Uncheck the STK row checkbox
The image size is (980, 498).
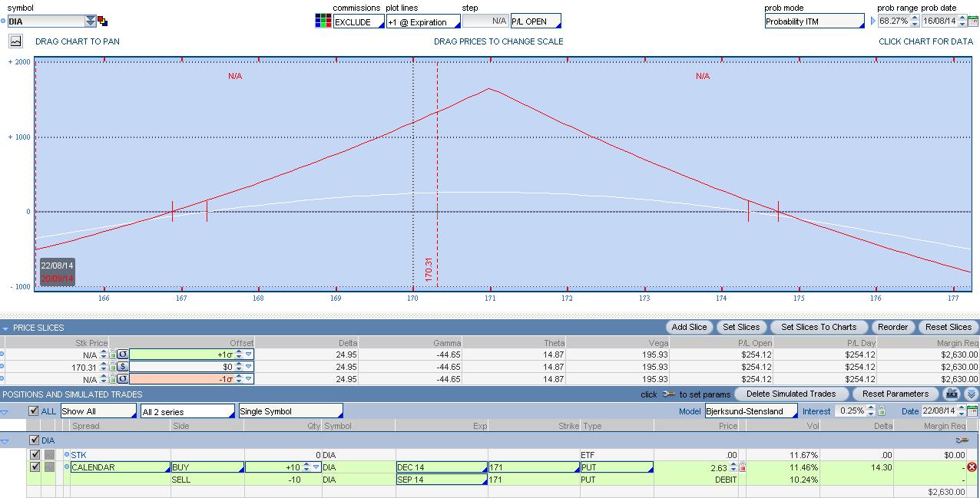pos(34,455)
